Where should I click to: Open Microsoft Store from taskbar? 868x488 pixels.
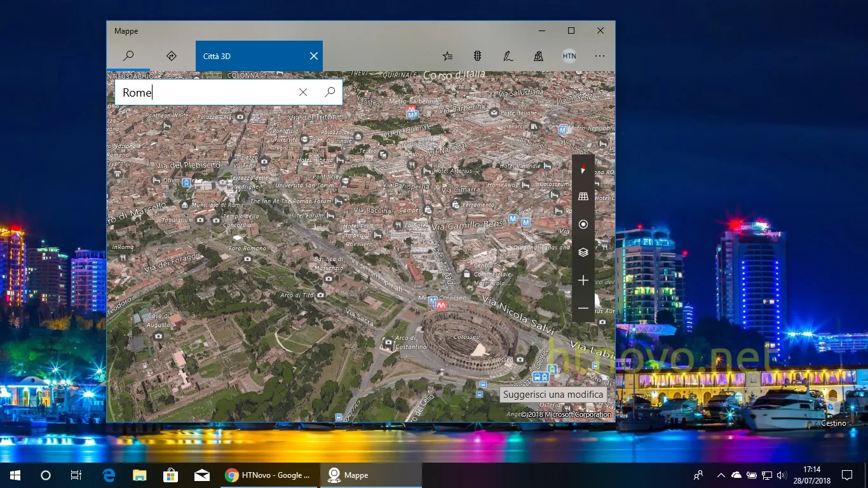tap(170, 475)
